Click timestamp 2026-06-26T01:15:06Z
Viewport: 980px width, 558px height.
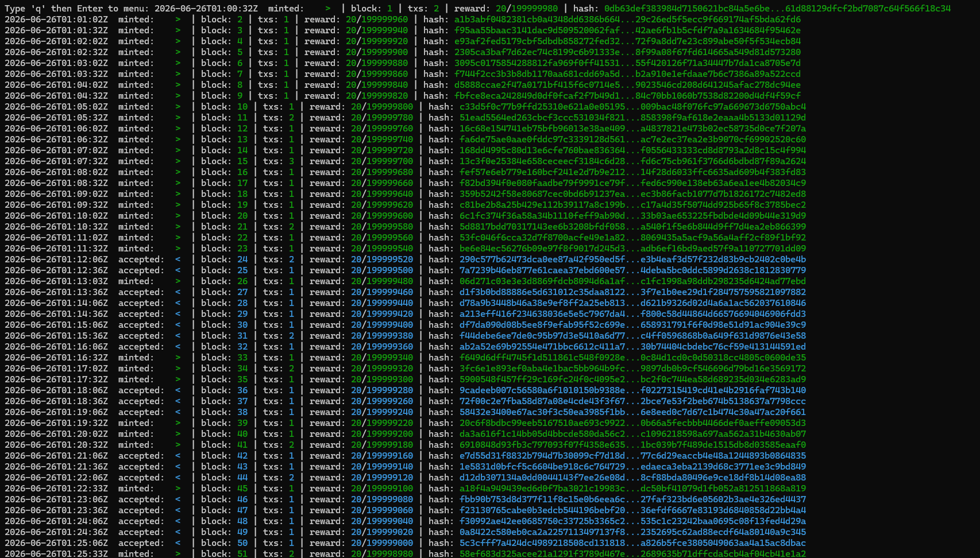(56, 325)
